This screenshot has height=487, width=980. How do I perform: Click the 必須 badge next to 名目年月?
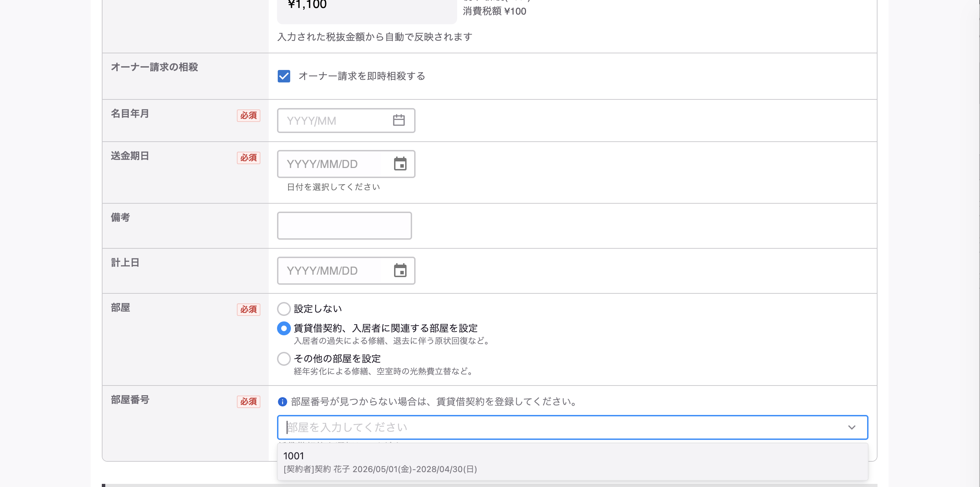[x=248, y=115]
